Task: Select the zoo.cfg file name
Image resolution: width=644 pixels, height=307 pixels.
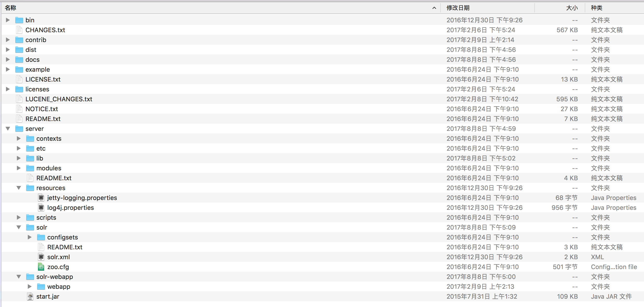Action: pos(58,267)
